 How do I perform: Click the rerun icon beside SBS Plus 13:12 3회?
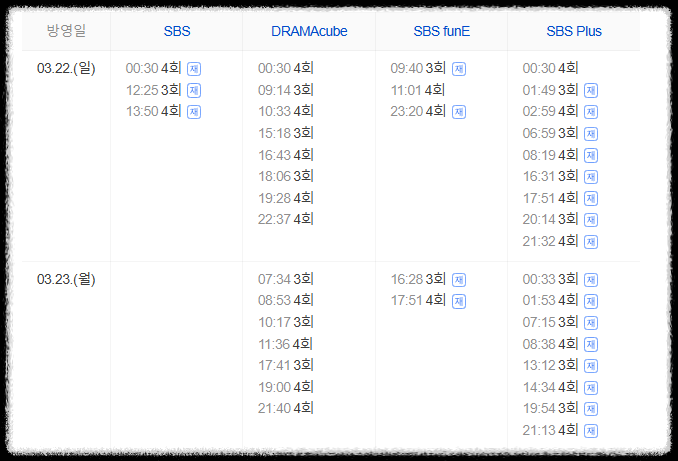point(591,366)
